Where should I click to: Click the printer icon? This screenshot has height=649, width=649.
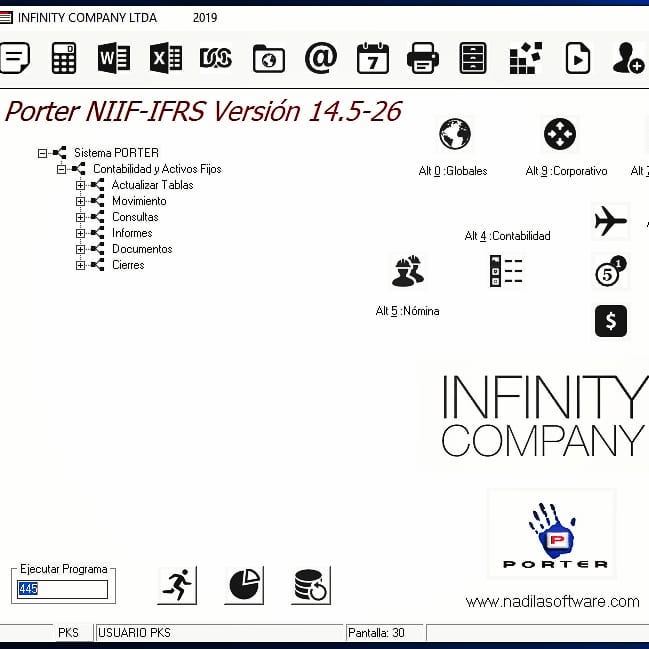(x=423, y=58)
